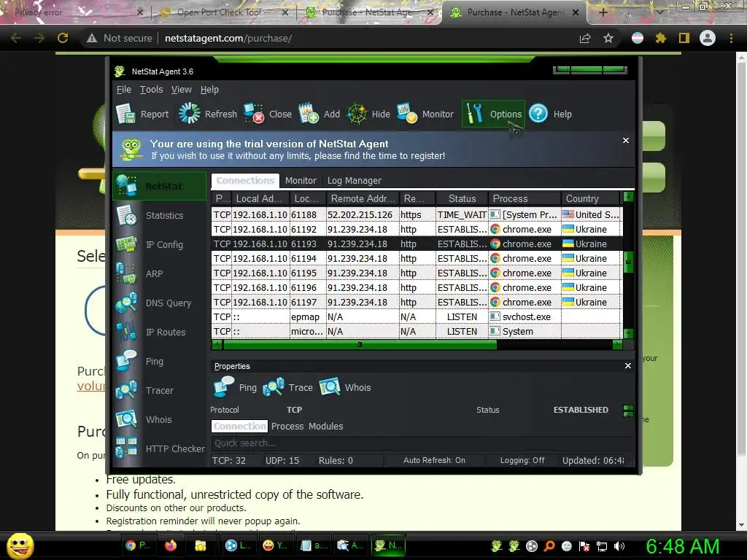Open the File Explorer taskbar icon

(201, 545)
